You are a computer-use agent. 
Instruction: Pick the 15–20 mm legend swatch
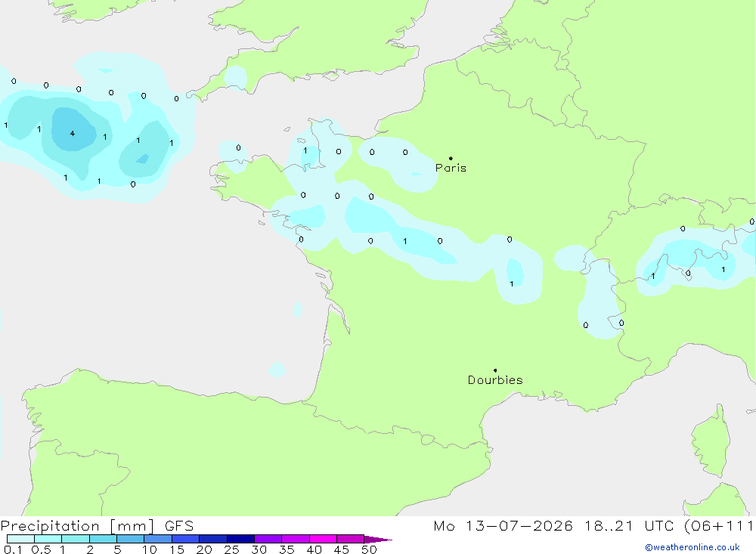pyautogui.click(x=186, y=539)
